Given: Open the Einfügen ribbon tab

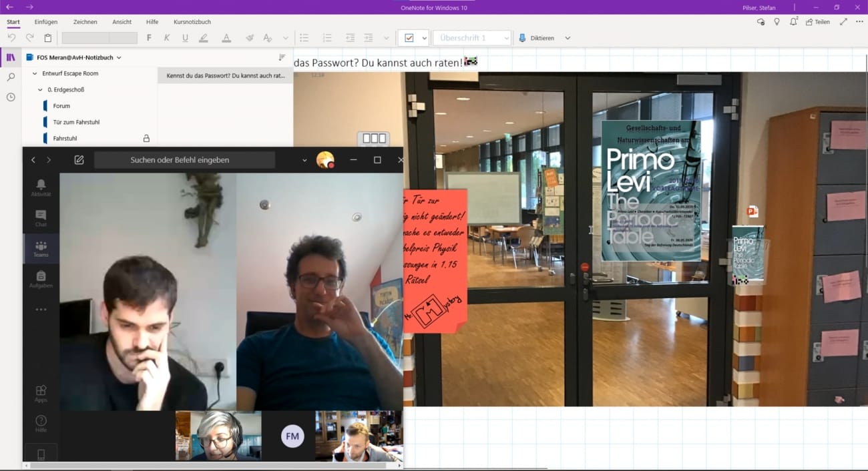Looking at the screenshot, I should [x=46, y=22].
